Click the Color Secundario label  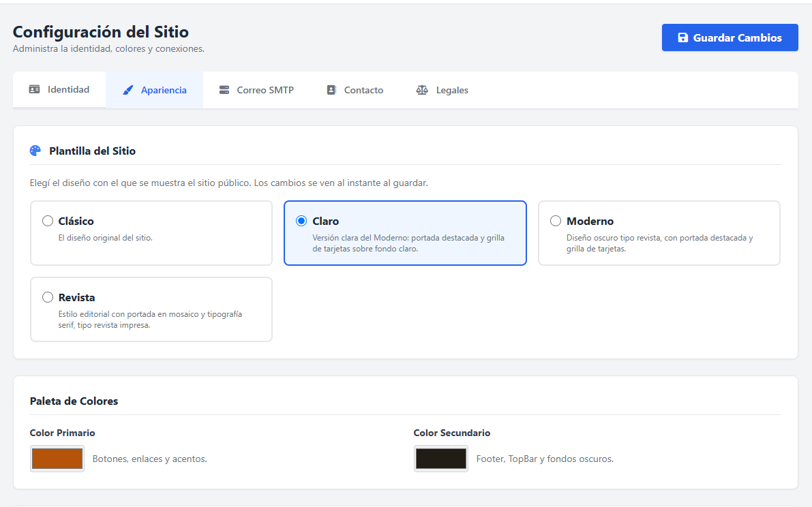451,433
